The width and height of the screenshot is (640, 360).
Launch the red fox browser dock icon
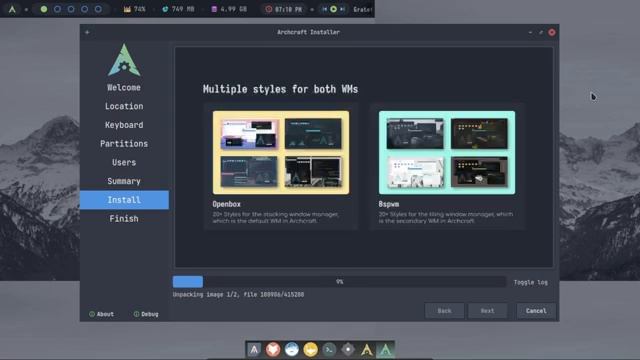point(273,350)
